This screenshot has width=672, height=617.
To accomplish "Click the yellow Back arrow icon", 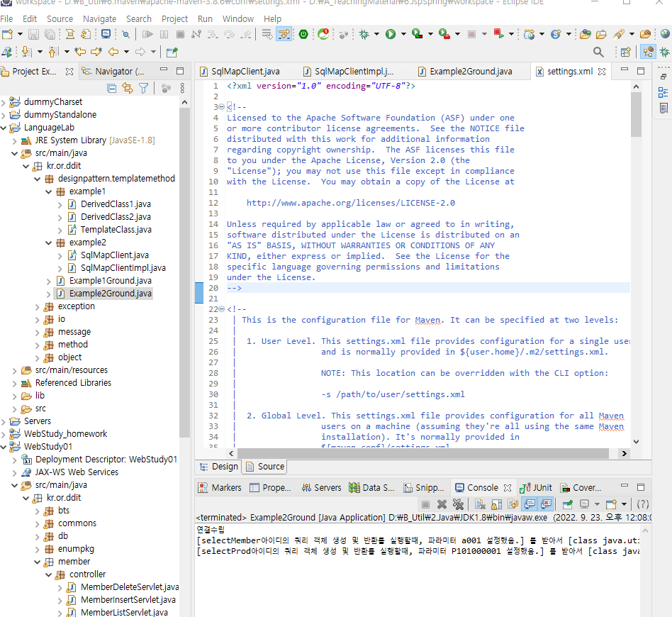I will pyautogui.click(x=113, y=52).
